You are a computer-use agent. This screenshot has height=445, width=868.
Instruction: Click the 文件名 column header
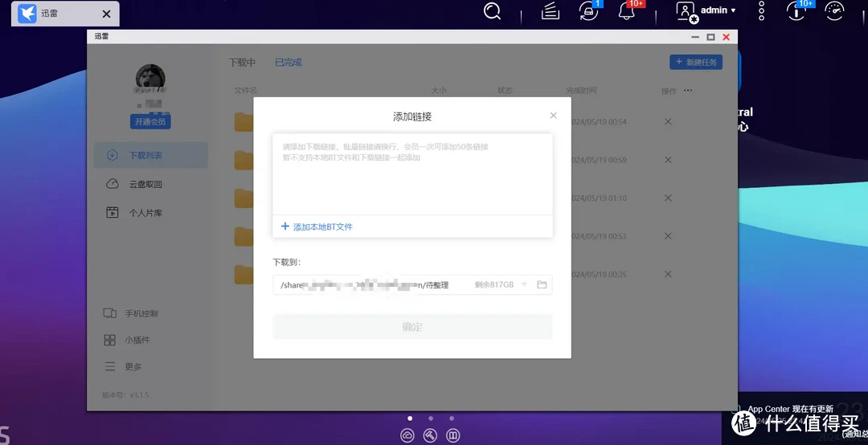(246, 90)
